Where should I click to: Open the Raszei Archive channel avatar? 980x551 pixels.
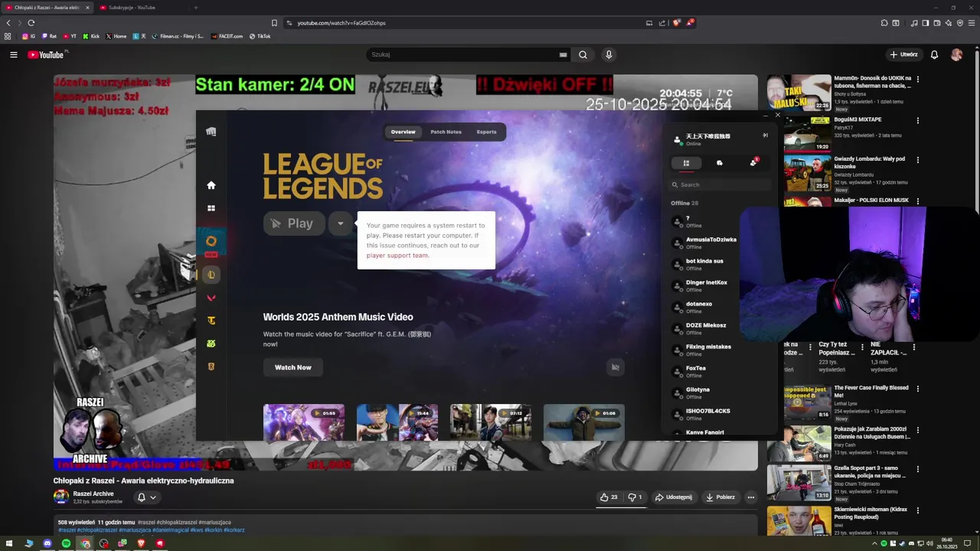pyautogui.click(x=60, y=497)
